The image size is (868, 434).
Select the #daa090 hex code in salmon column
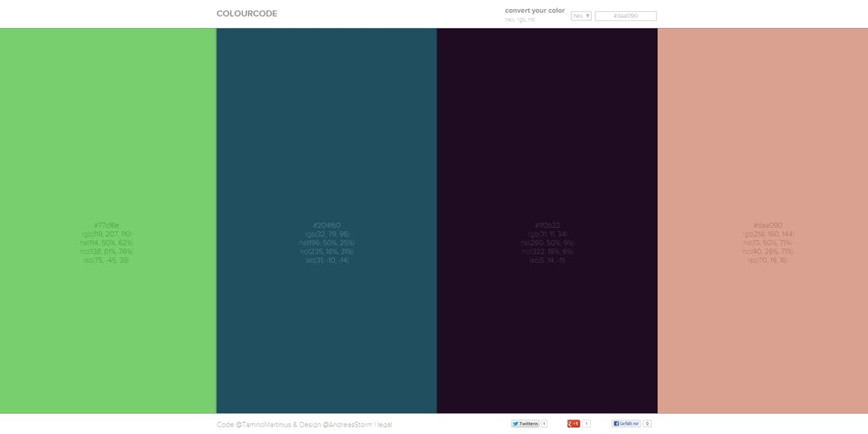tap(768, 226)
